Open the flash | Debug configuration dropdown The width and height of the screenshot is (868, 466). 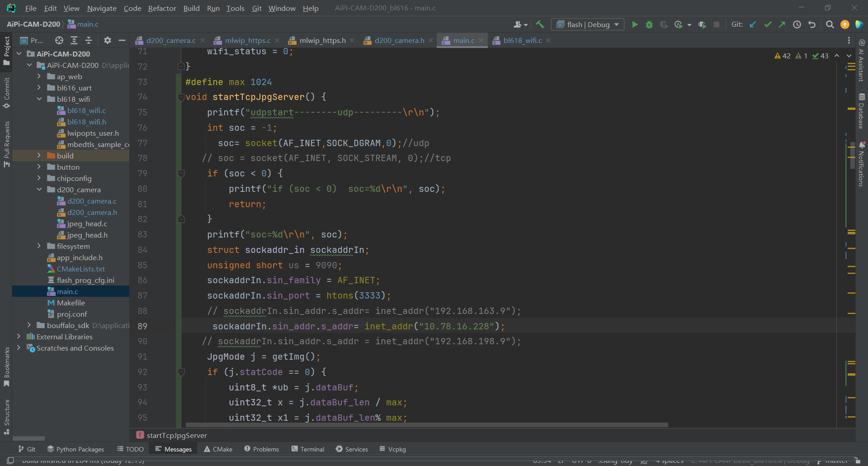point(588,24)
